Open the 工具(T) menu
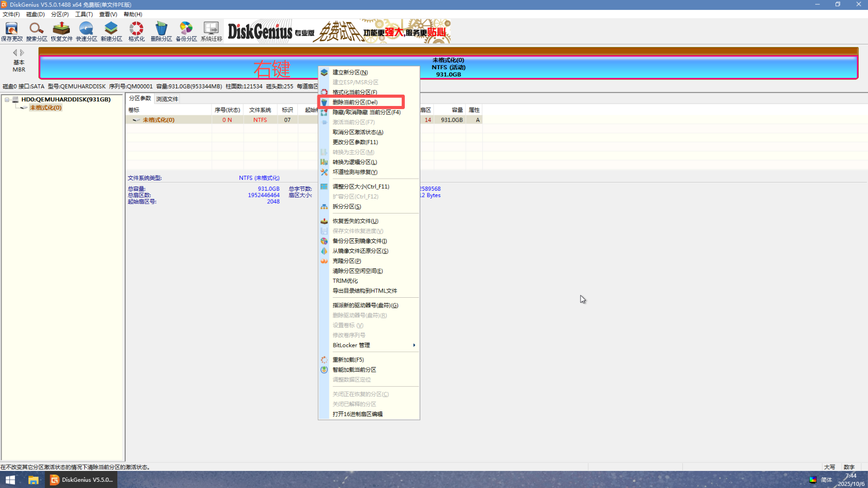This screenshot has width=868, height=488. pyautogui.click(x=83, y=14)
